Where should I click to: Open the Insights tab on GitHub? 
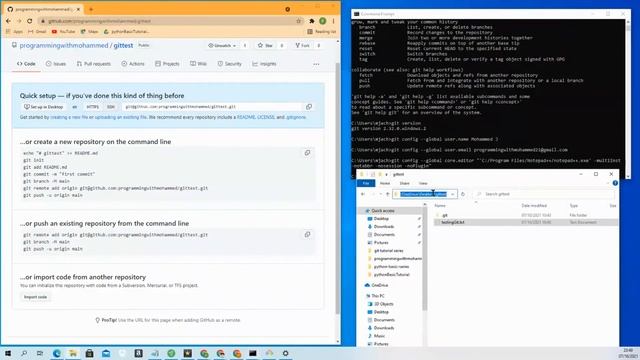pos(264,64)
